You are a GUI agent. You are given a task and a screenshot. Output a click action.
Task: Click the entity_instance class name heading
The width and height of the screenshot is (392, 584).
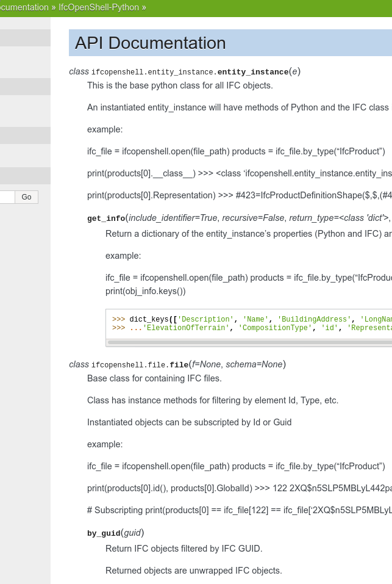point(252,71)
